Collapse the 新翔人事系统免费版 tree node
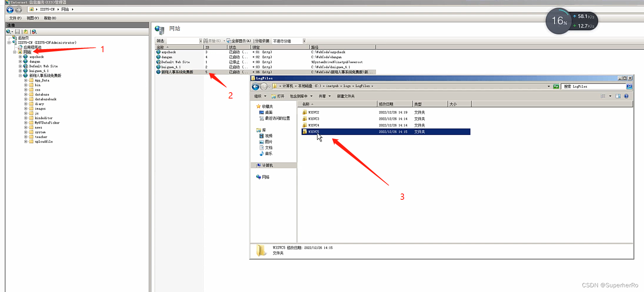Image resolution: width=644 pixels, height=292 pixels. pyautogui.click(x=20, y=76)
